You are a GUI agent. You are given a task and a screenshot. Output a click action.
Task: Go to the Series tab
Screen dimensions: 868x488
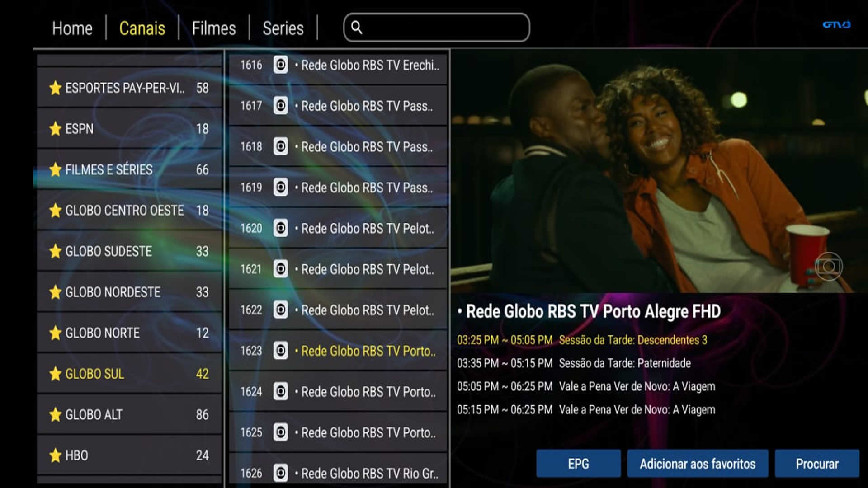(x=283, y=28)
